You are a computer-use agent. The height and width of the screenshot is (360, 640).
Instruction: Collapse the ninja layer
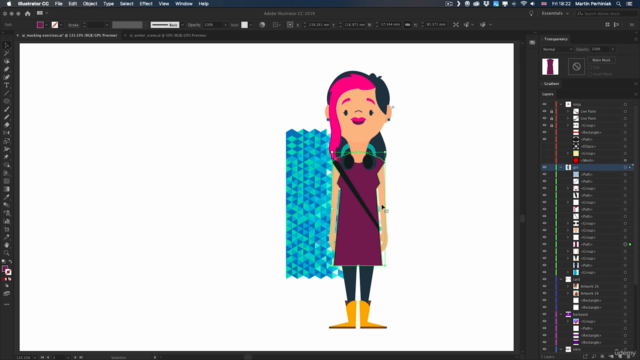point(561,104)
